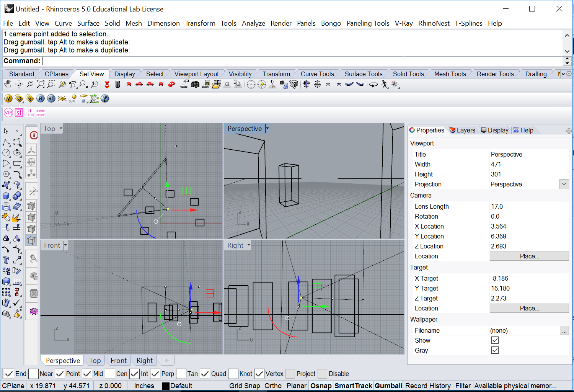This screenshot has height=392, width=574.
Task: Click the Undo view change icon
Action: tap(73, 84)
